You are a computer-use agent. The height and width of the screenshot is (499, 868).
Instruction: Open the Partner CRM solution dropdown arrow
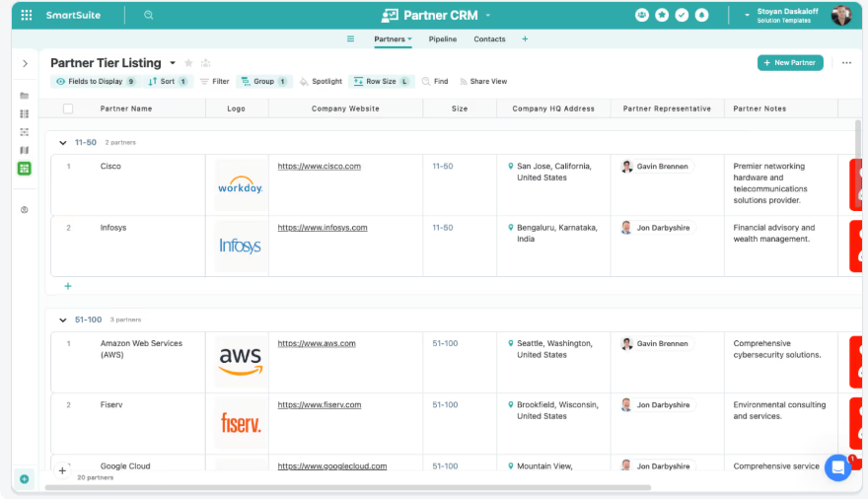click(487, 16)
